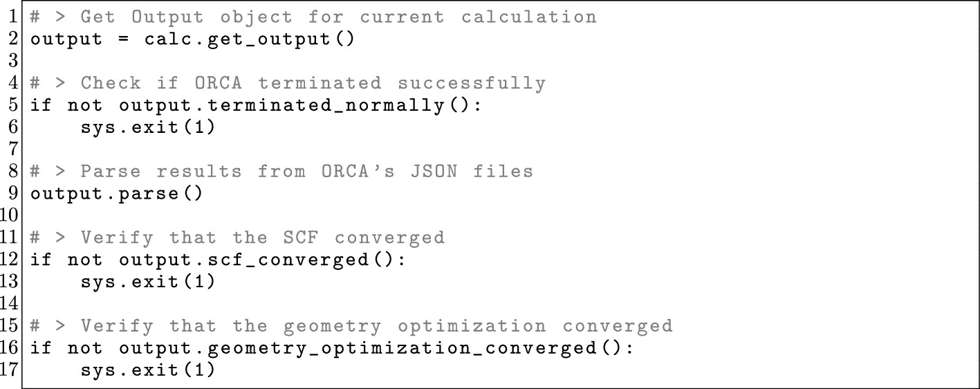Click 'sys.exit(1)' on line 13

(148, 282)
